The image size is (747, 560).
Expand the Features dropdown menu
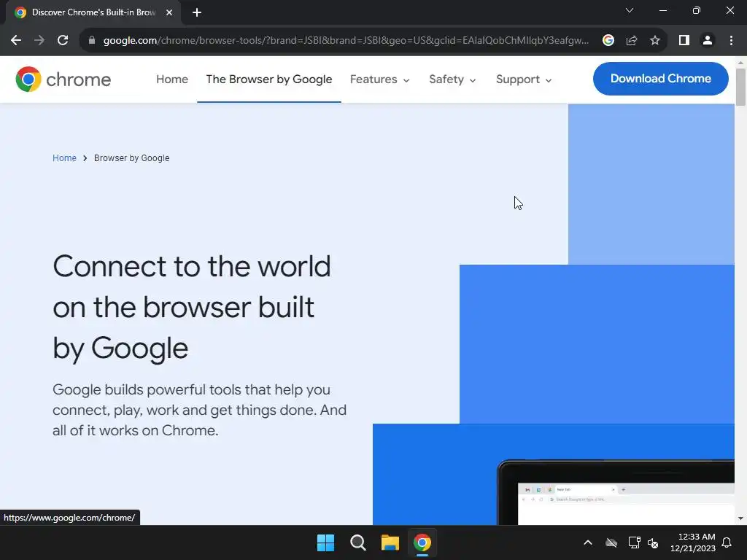(x=379, y=79)
